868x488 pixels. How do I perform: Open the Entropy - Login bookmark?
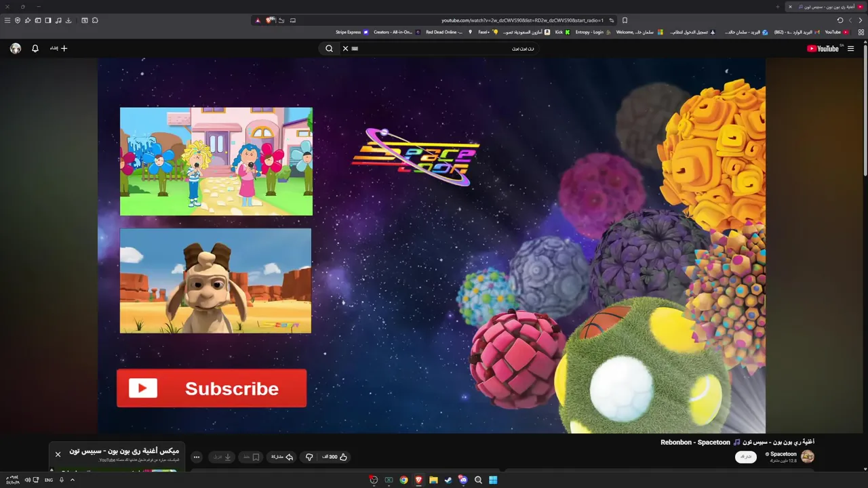(x=593, y=32)
